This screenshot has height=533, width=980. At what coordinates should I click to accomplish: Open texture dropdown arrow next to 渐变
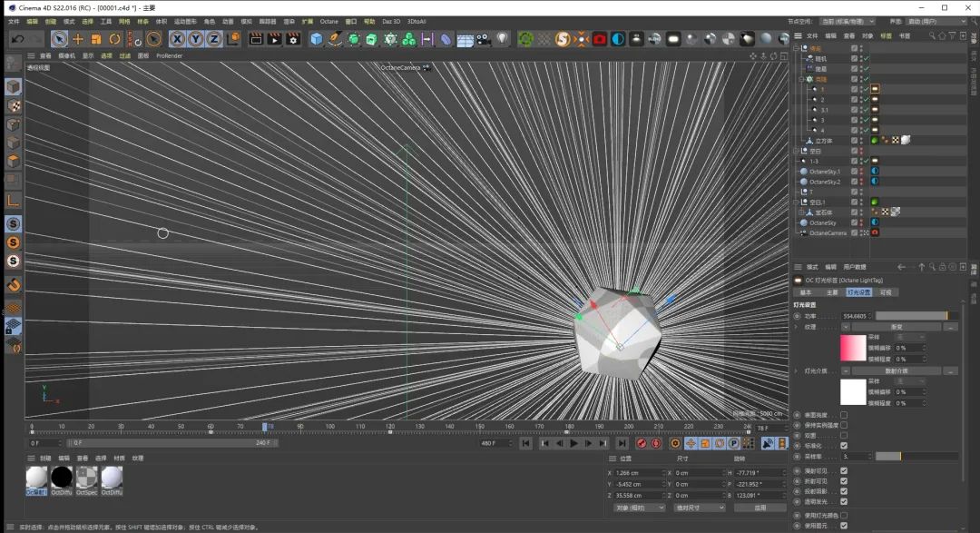click(846, 327)
